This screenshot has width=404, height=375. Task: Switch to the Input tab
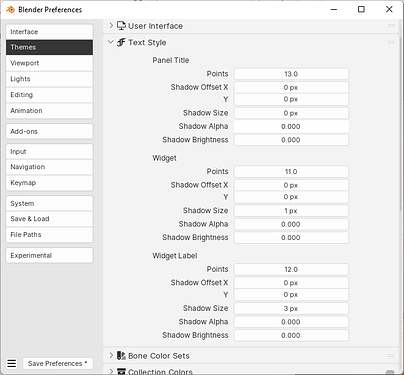point(49,151)
